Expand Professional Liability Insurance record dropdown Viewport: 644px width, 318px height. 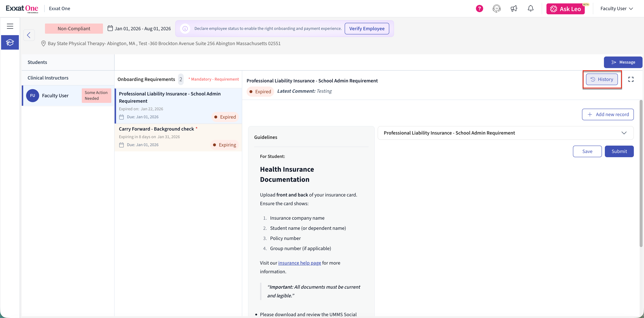[624, 133]
